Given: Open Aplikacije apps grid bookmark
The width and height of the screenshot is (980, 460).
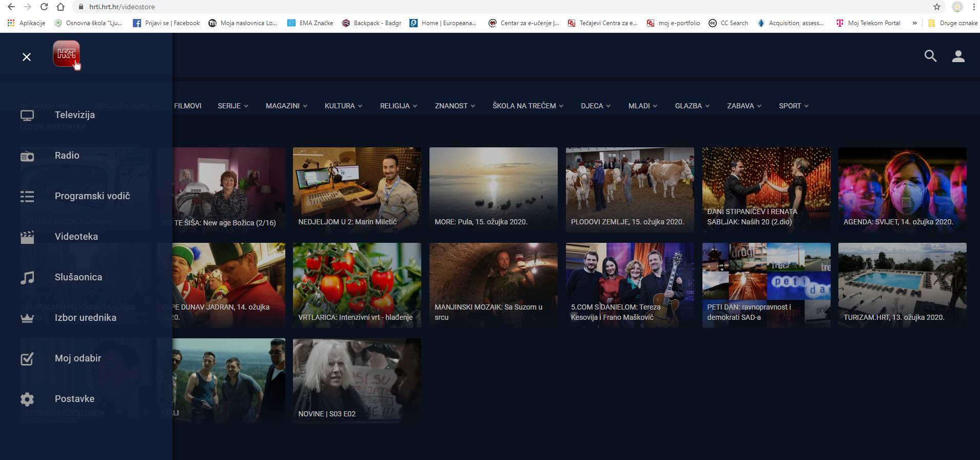Looking at the screenshot, I should [27, 23].
